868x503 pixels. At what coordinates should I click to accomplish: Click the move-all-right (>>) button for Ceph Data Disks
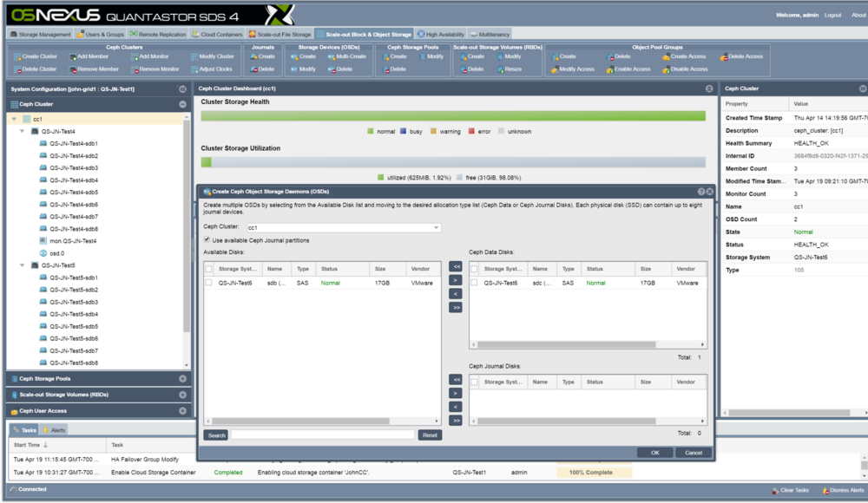pyautogui.click(x=455, y=308)
